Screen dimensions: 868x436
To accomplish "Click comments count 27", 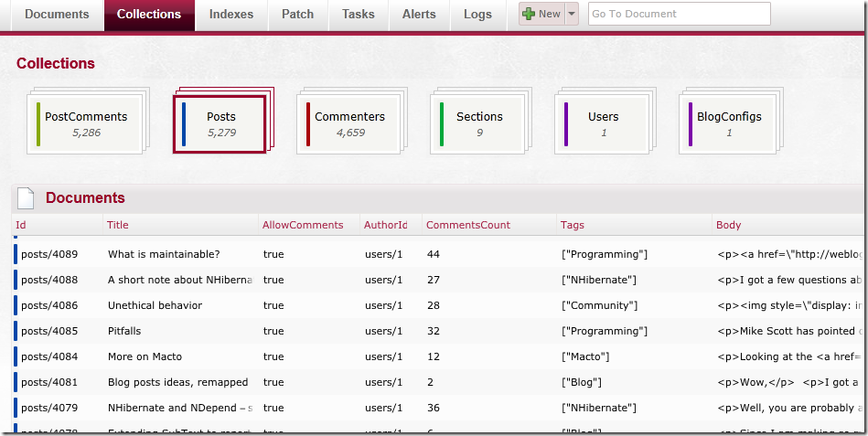I will click(x=434, y=280).
